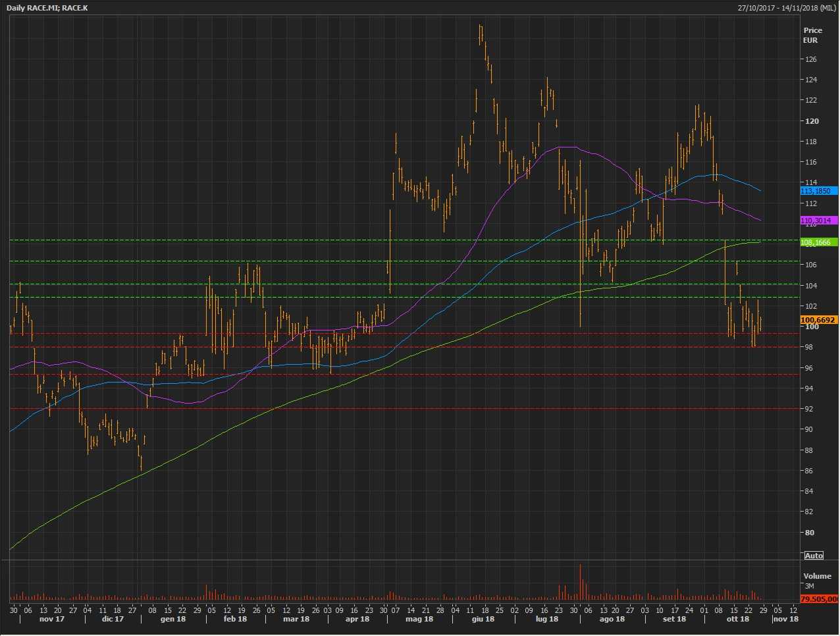Click the Volume pane label
Viewport: 840px width, 636px height.
[x=817, y=576]
